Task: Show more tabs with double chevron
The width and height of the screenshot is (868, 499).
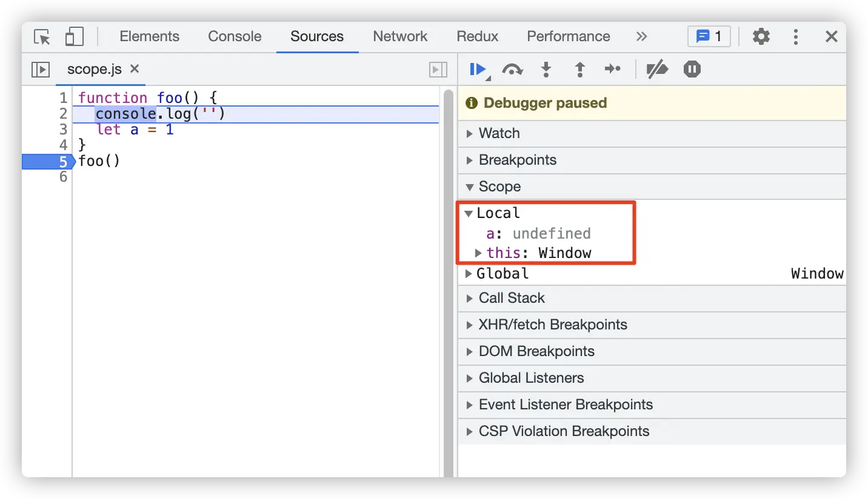Action: (x=641, y=36)
